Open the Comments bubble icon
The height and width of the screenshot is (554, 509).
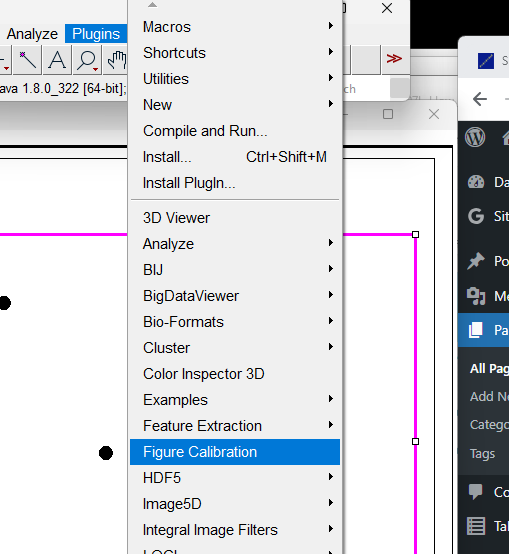tap(475, 492)
